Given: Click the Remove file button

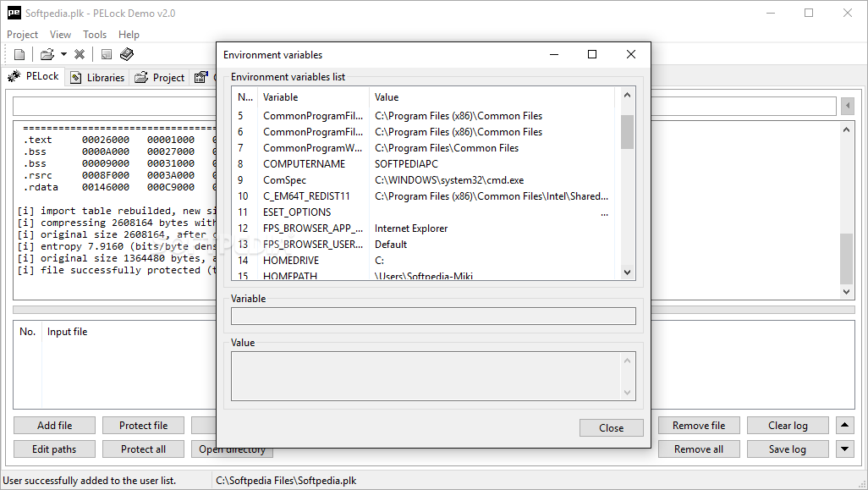Looking at the screenshot, I should pos(699,425).
